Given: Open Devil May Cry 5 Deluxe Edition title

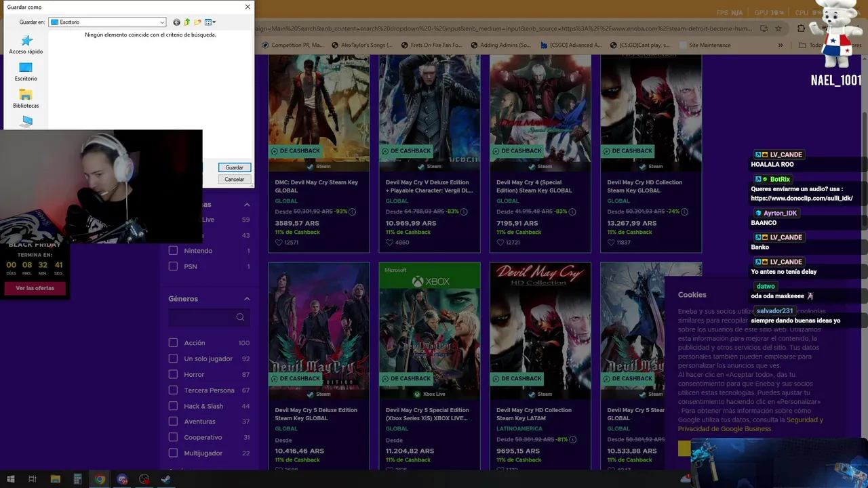Looking at the screenshot, I should click(x=315, y=414).
